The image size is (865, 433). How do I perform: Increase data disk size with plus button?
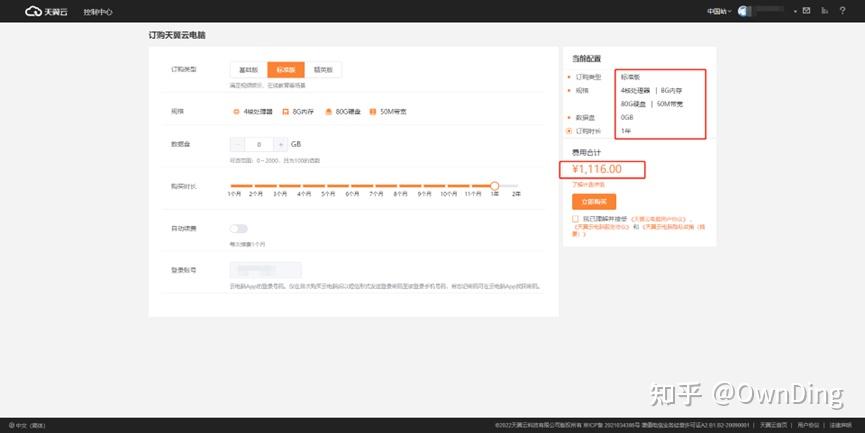pos(280,145)
